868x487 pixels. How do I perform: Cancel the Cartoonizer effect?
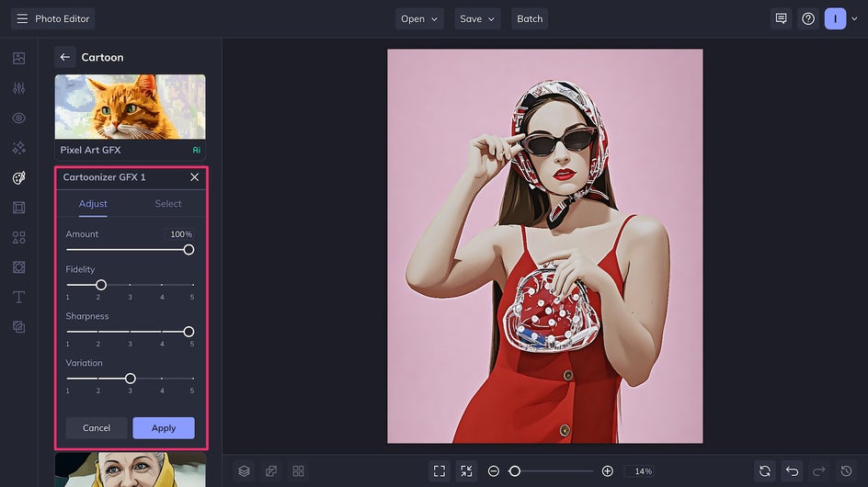click(x=97, y=428)
